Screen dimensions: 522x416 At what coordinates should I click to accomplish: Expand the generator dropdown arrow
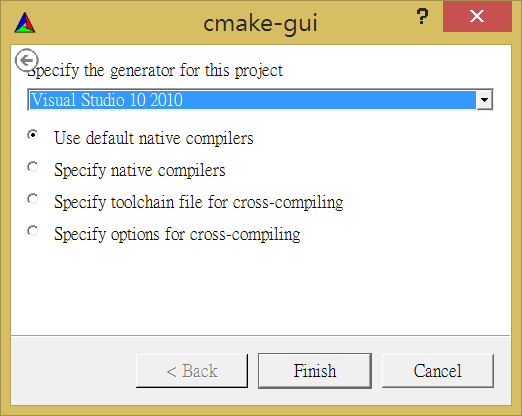point(484,99)
